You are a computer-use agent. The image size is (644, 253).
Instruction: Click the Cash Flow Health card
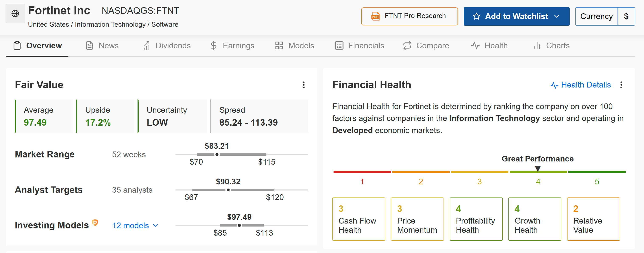tap(359, 219)
